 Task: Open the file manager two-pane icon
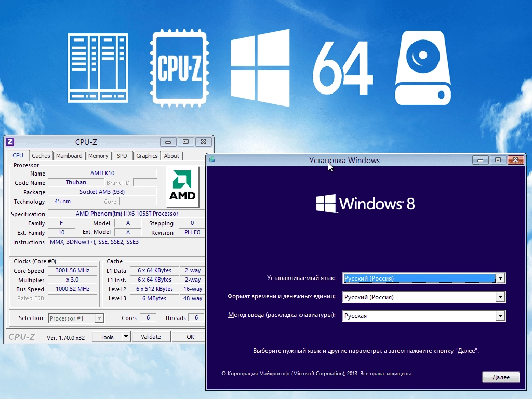coord(98,68)
